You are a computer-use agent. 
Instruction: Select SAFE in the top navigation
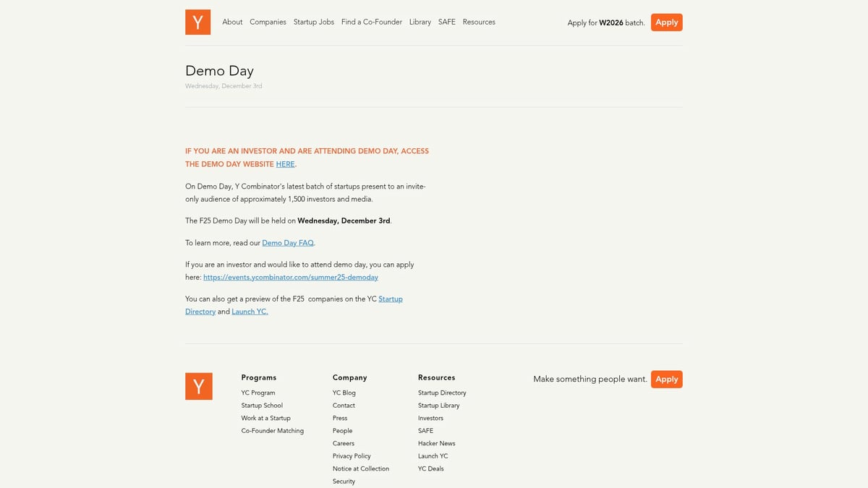coord(447,22)
